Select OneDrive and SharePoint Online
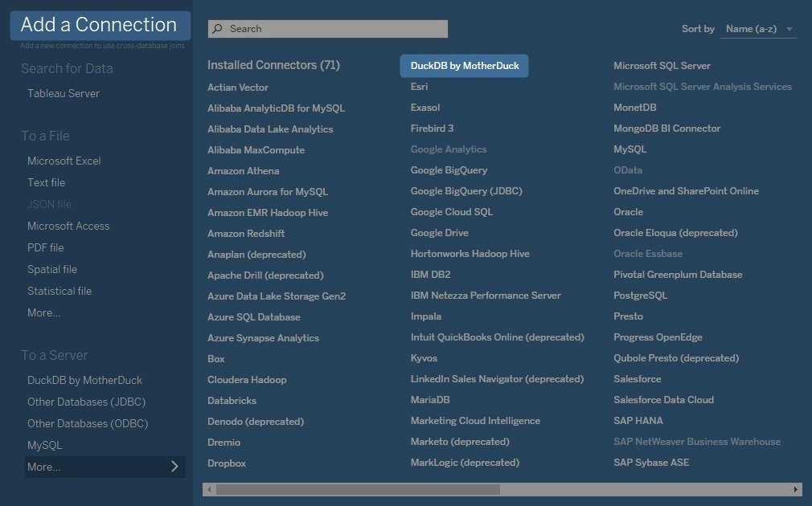The width and height of the screenshot is (812, 506). (686, 191)
